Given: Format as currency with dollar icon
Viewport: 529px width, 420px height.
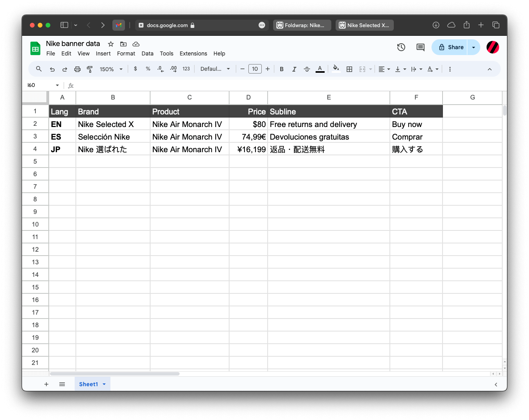Looking at the screenshot, I should pyautogui.click(x=136, y=69).
